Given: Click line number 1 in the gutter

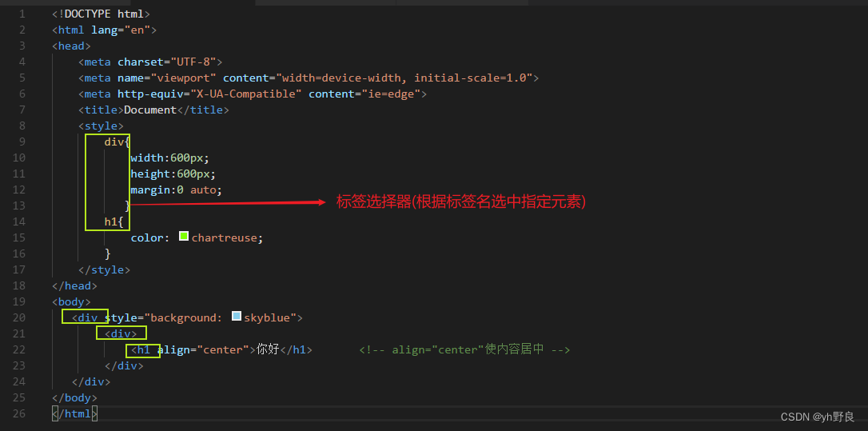Looking at the screenshot, I should pos(22,14).
